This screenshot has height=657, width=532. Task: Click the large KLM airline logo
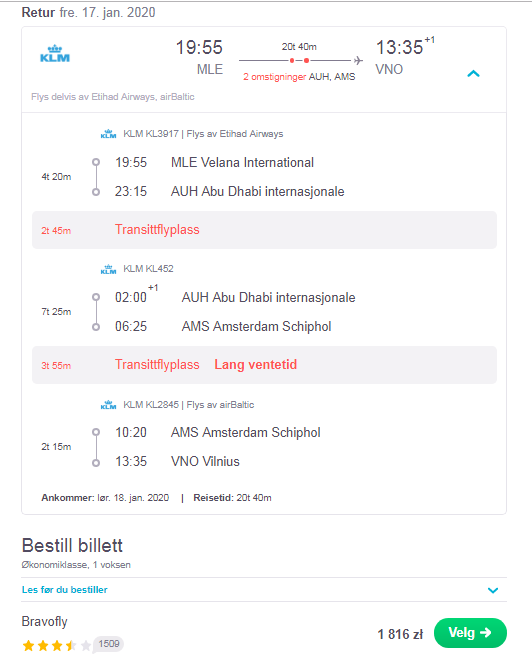[x=55, y=54]
